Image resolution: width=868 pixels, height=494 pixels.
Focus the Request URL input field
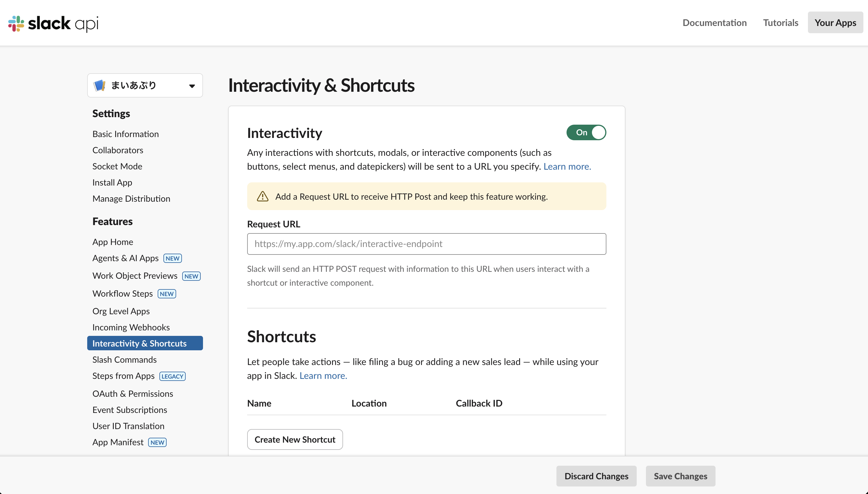(426, 244)
